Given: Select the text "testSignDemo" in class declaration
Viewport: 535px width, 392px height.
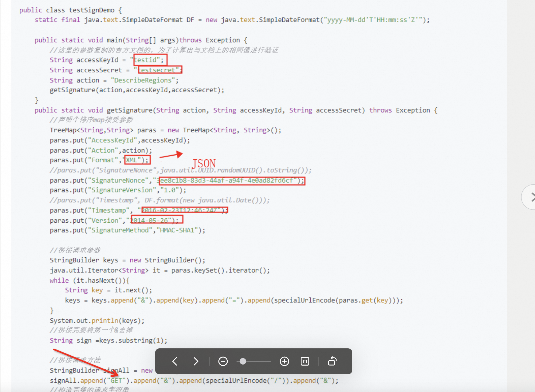Looking at the screenshot, I should (x=92, y=10).
